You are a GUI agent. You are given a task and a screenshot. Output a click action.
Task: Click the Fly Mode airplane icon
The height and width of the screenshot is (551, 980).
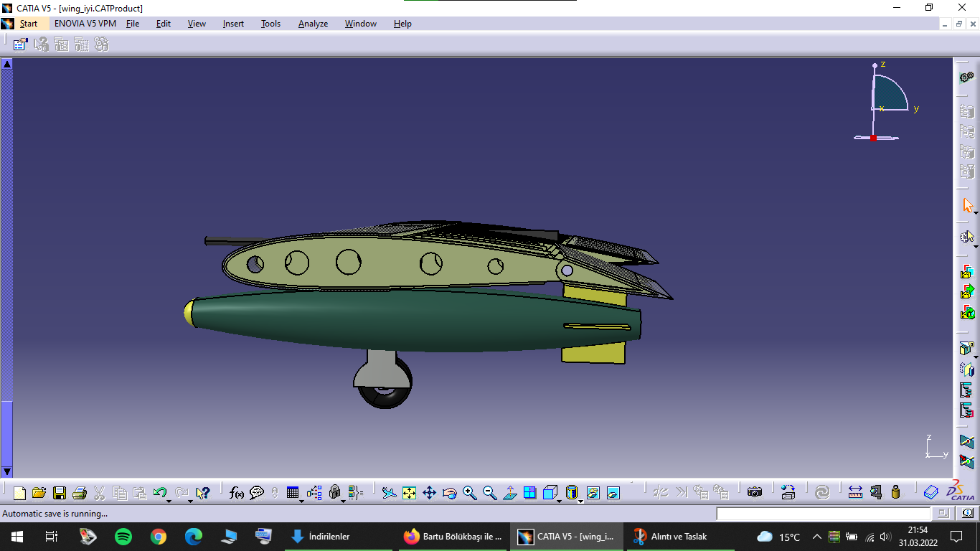coord(389,493)
